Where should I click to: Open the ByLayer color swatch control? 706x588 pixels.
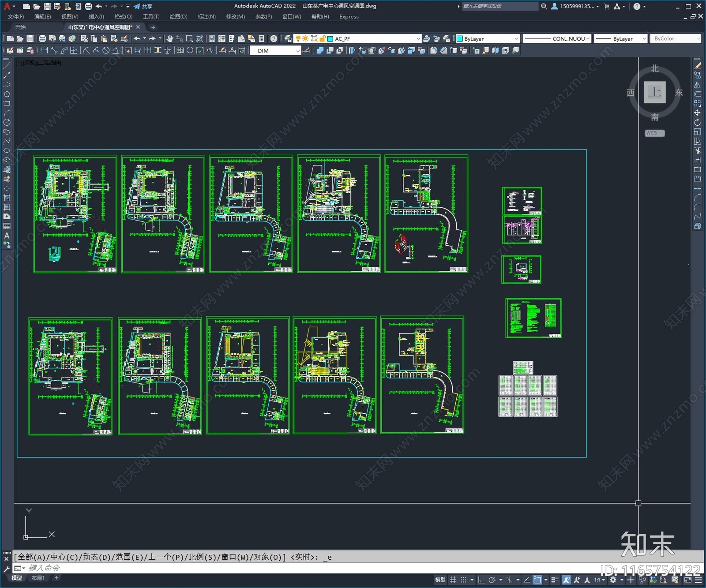click(x=487, y=39)
